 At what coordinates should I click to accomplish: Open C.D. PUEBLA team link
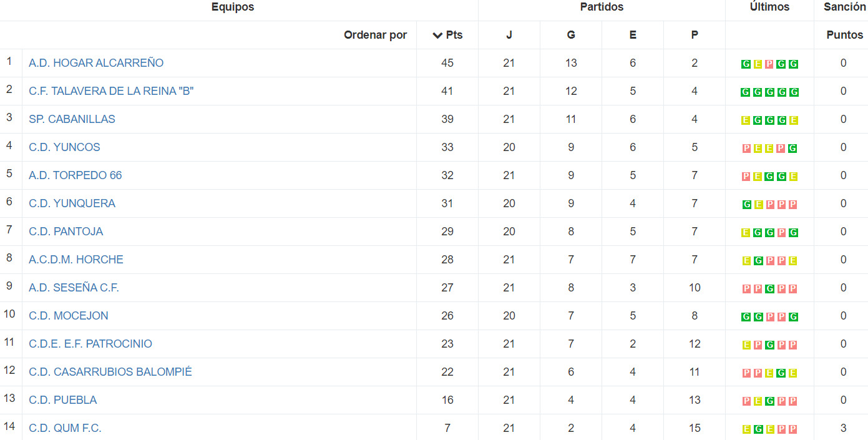63,400
